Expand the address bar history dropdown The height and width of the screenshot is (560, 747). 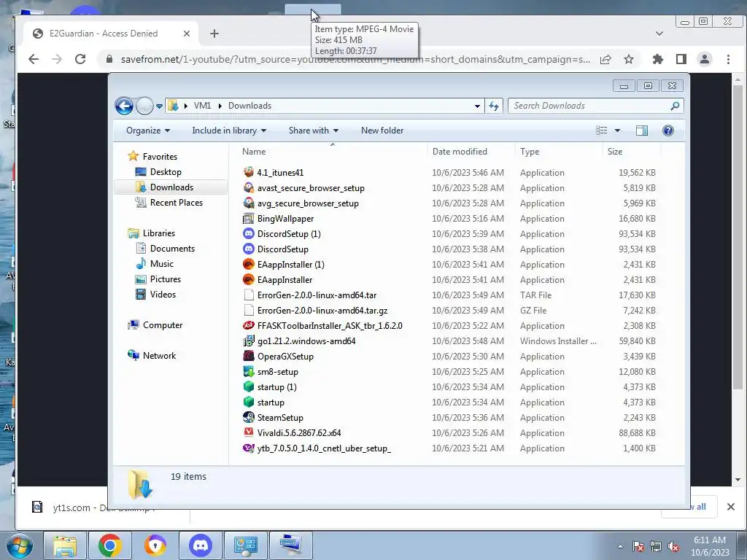tap(477, 106)
